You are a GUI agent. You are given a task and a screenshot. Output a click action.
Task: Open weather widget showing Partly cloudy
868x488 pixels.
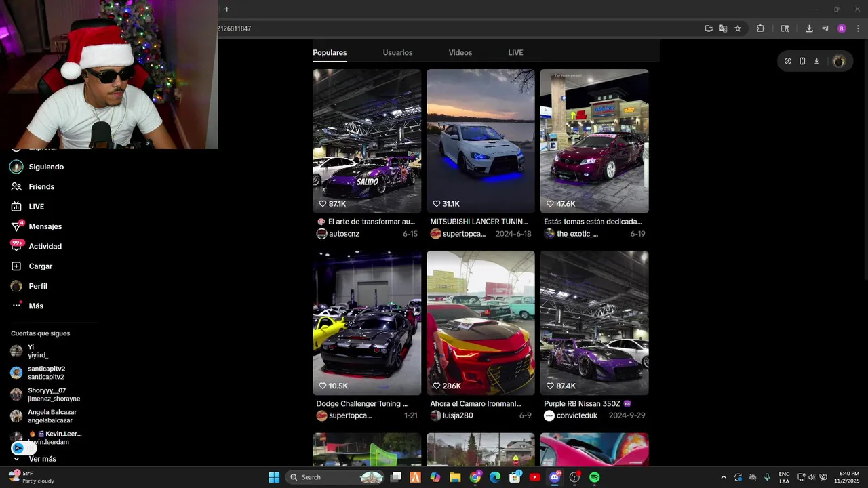pyautogui.click(x=31, y=477)
